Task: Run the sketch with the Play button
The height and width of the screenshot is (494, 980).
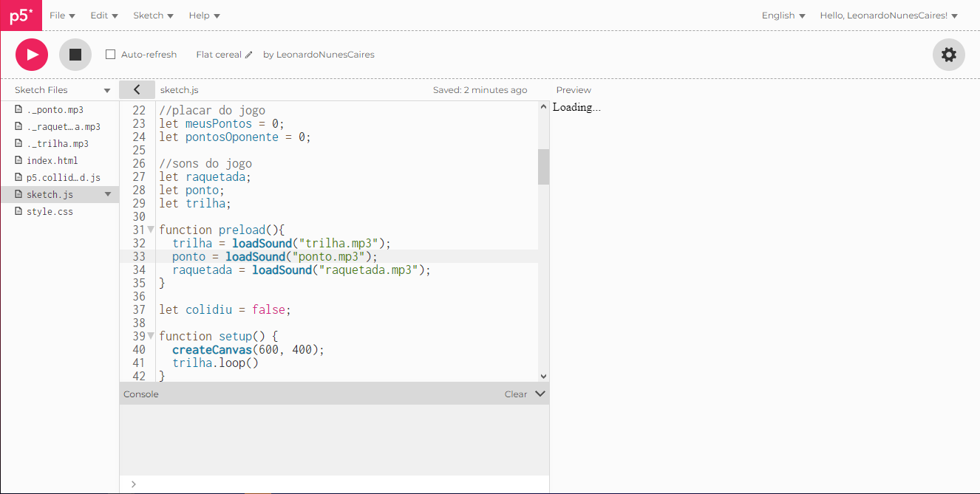Action: click(32, 55)
